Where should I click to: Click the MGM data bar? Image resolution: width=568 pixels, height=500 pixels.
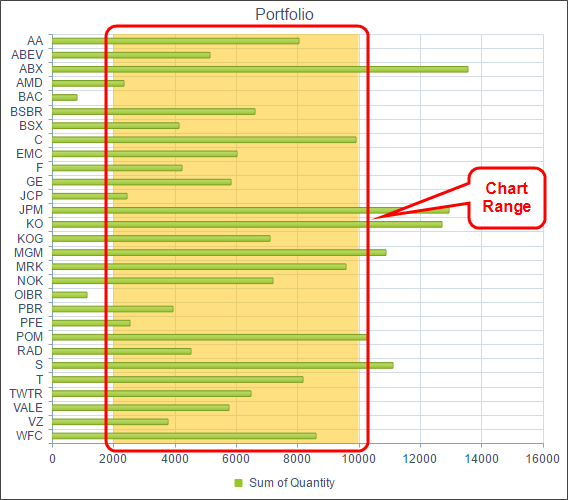219,253
